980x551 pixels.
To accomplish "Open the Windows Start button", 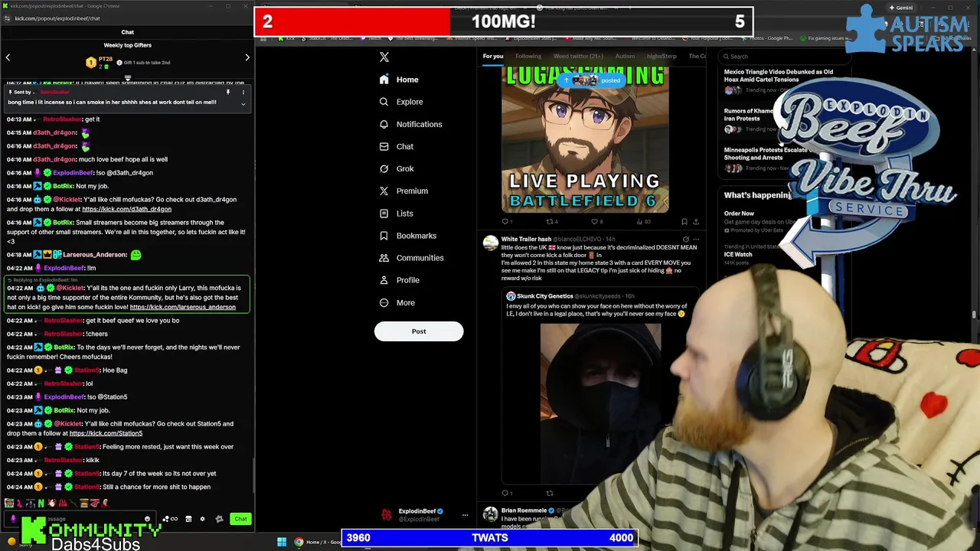I will pyautogui.click(x=282, y=542).
